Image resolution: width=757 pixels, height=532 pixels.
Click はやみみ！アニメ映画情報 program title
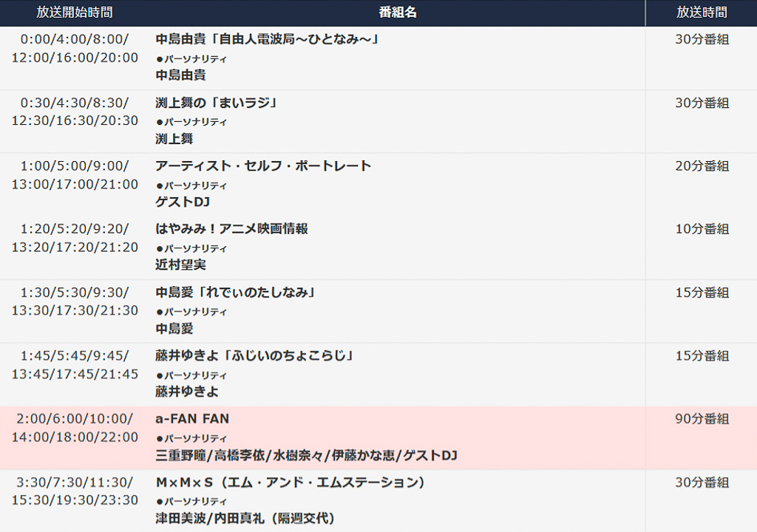click(x=231, y=229)
